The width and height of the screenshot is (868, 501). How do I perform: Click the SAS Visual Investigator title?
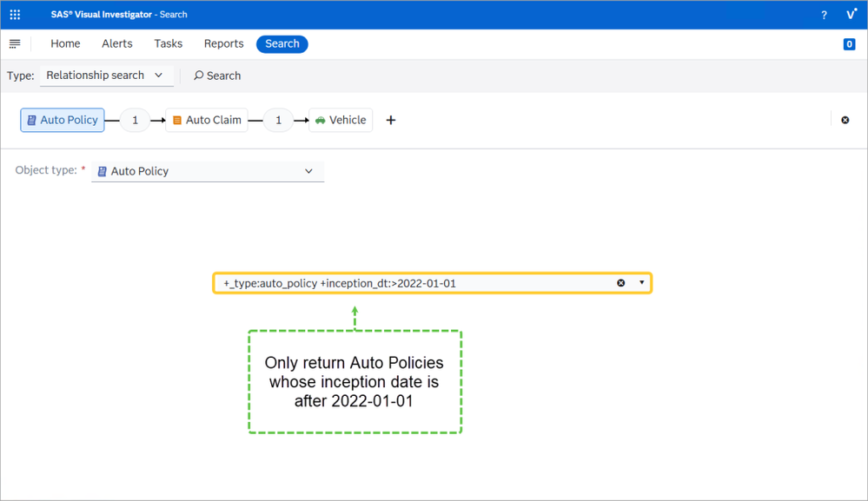[x=102, y=15]
